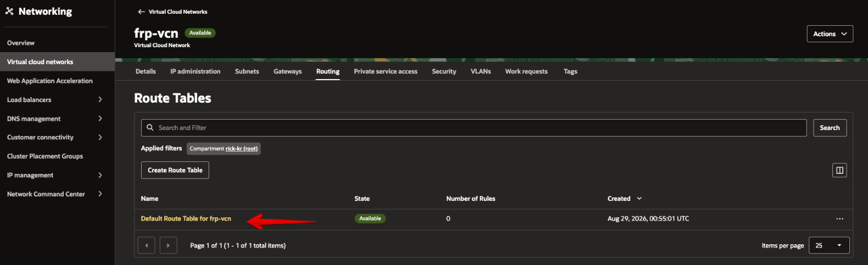
Task: Switch to the Security tab
Action: point(444,71)
